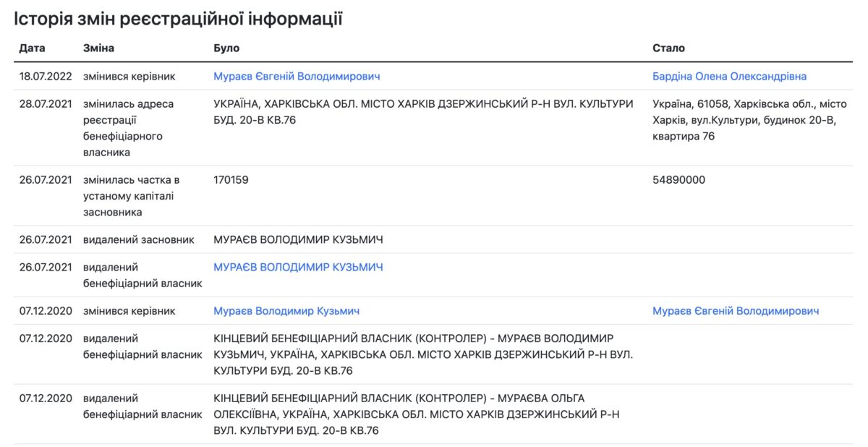Click змінилась частка в уставному капіталі label
868x447 pixels.
click(131, 196)
